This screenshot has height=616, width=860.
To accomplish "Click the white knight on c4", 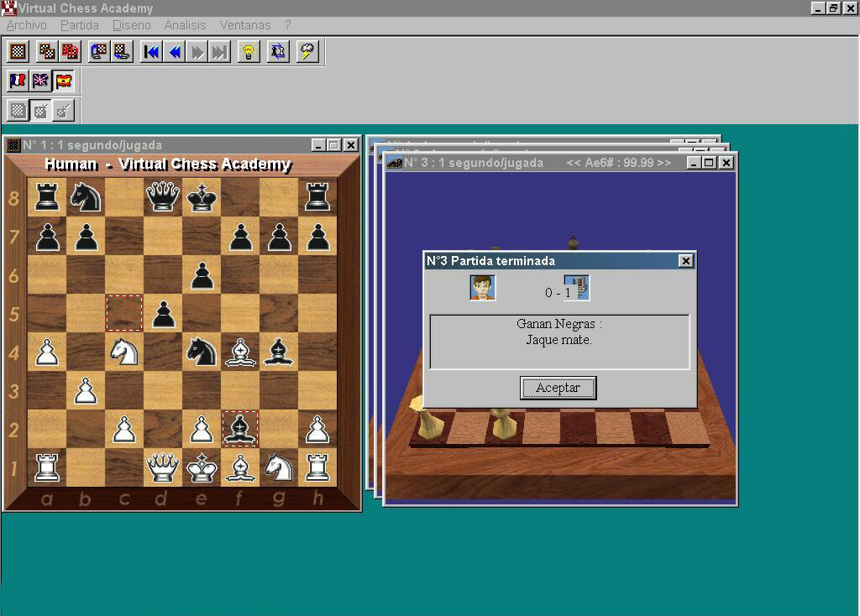I will click(x=124, y=351).
